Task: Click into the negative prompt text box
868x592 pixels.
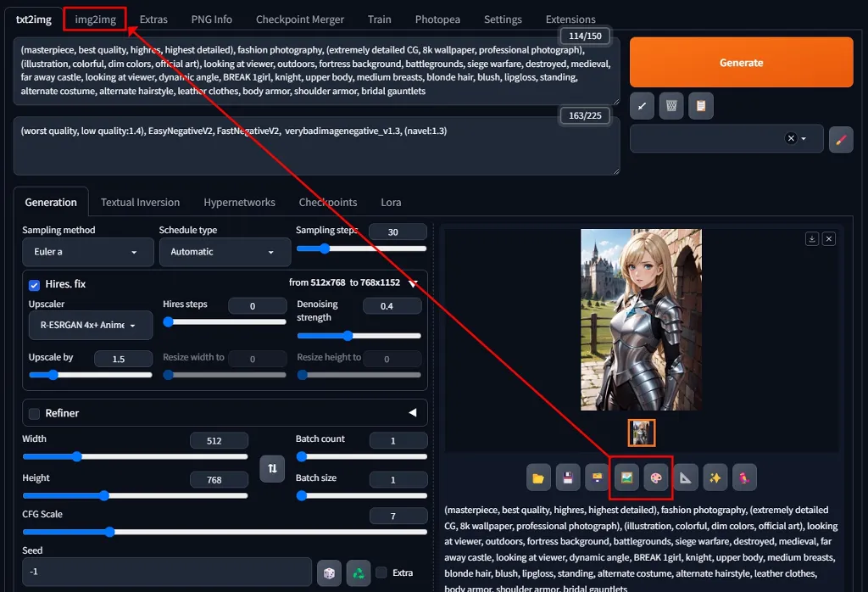Action: 316,146
